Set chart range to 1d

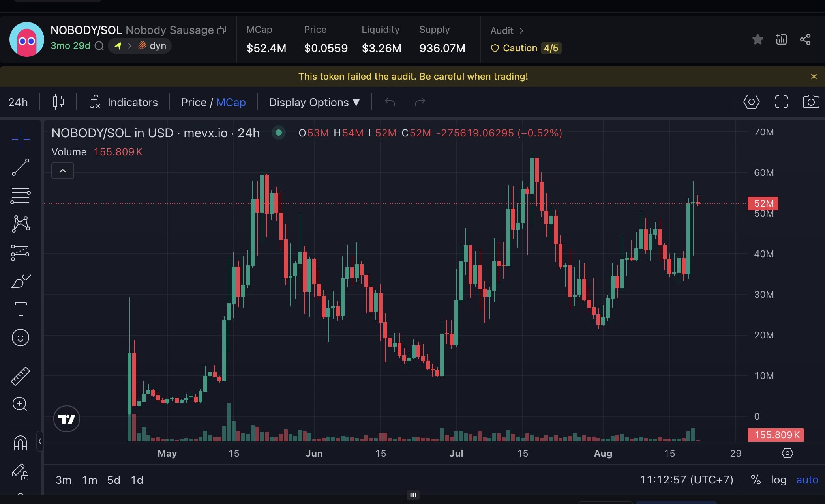(137, 480)
